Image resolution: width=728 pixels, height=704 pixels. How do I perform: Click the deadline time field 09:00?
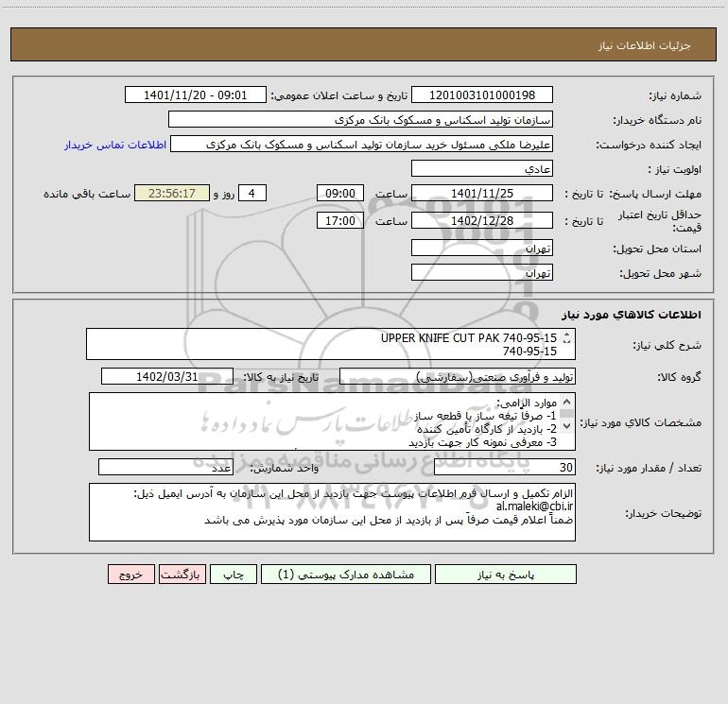339,193
